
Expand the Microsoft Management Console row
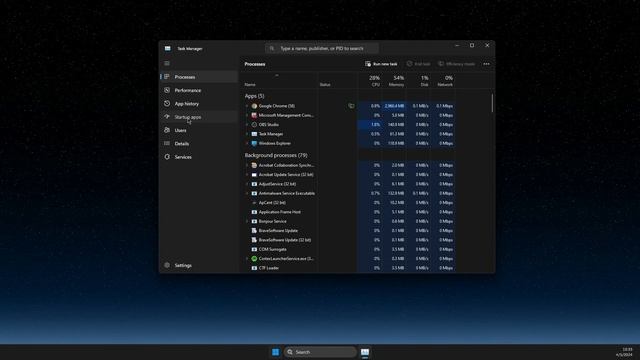[247, 115]
